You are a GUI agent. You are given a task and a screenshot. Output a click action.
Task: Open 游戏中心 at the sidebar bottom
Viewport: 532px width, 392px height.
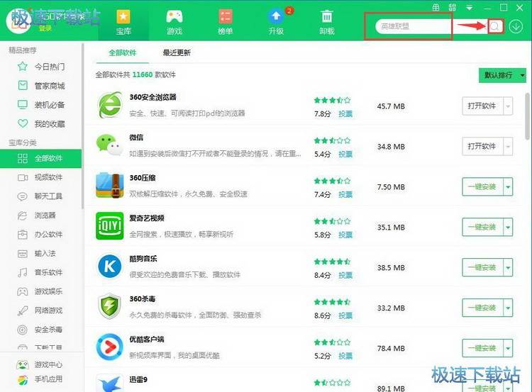coord(40,364)
